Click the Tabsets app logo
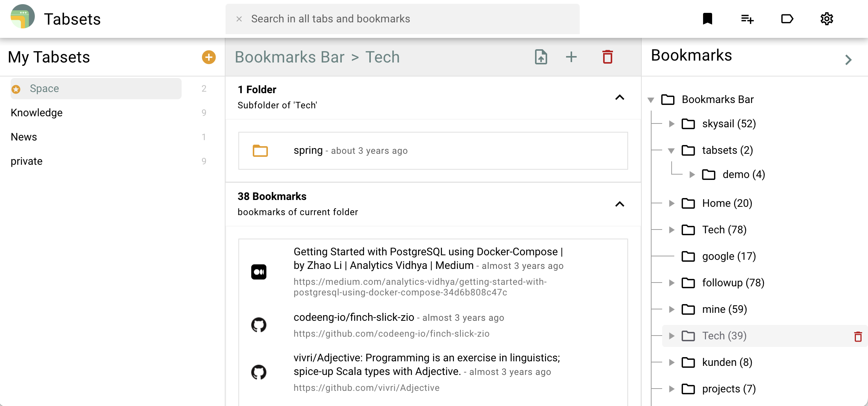Viewport: 868px width, 406px height. pyautogui.click(x=23, y=17)
